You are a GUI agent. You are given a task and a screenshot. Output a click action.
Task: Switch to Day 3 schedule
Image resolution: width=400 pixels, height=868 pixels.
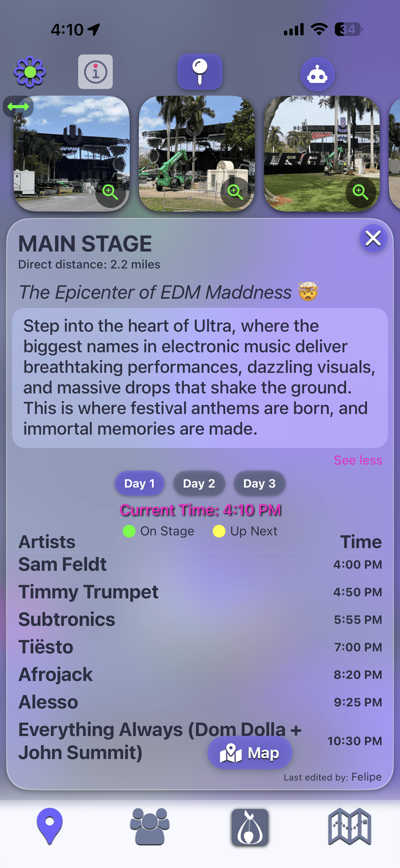pyautogui.click(x=259, y=484)
